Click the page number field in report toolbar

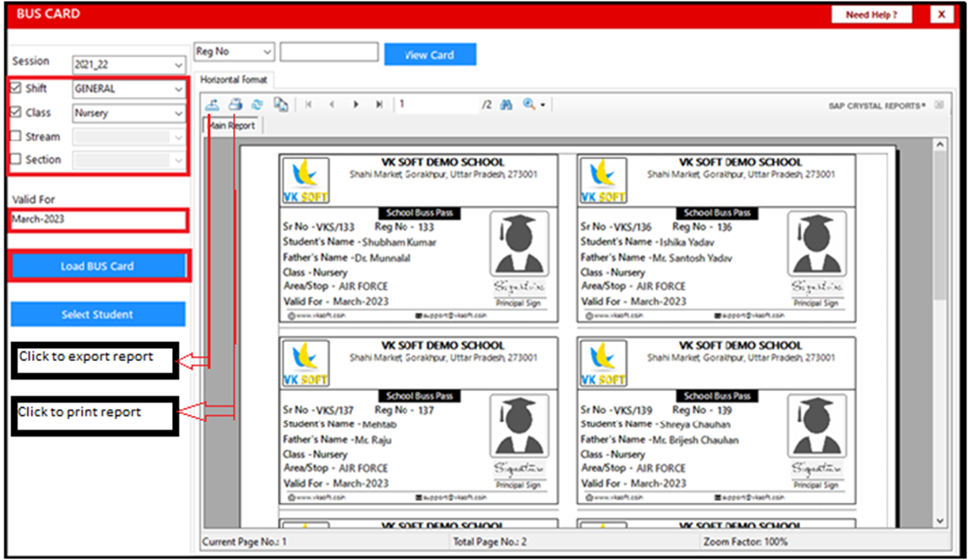438,104
